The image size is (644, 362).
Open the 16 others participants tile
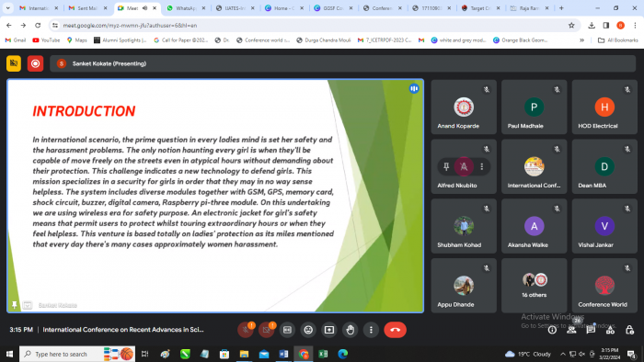click(x=534, y=286)
